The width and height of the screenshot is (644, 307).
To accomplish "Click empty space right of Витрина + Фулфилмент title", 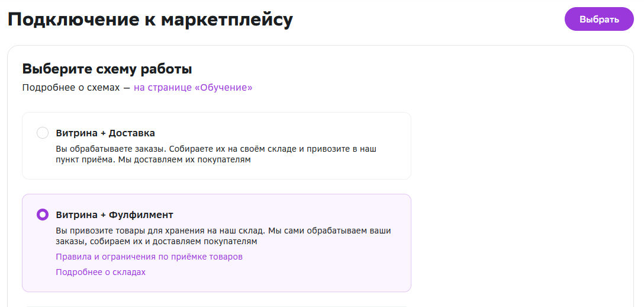I will coord(296,215).
